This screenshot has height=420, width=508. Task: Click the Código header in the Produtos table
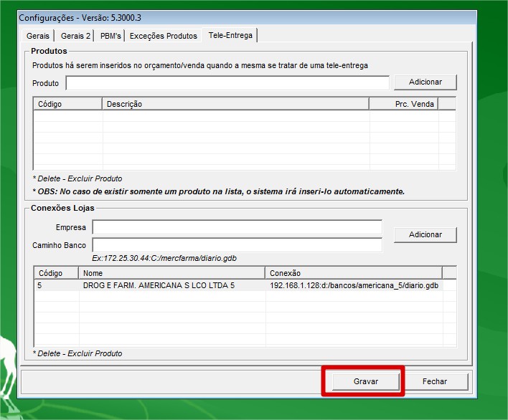[x=67, y=104]
